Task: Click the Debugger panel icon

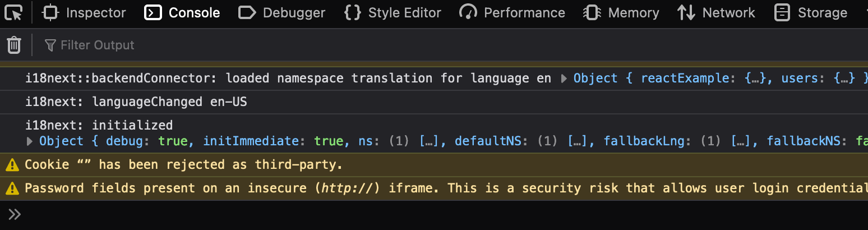Action: (x=247, y=12)
